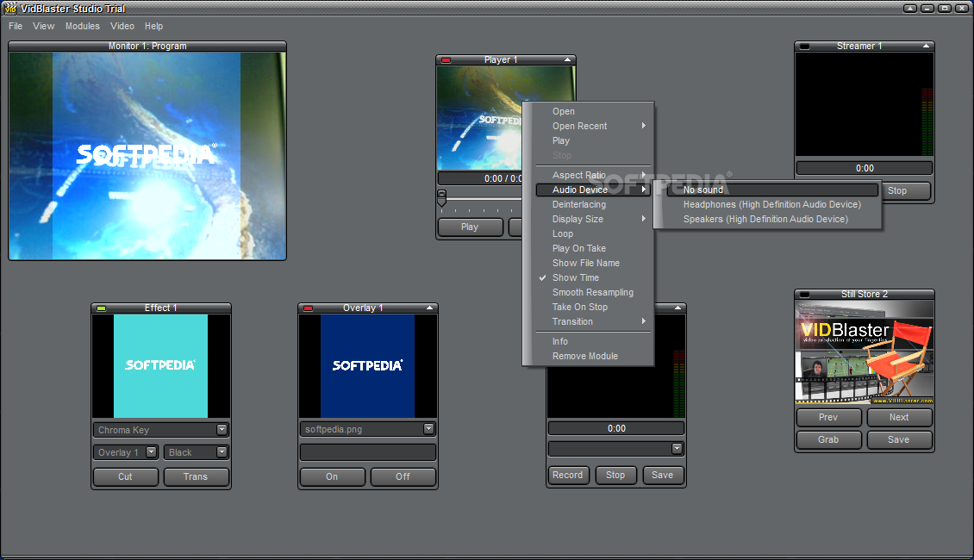
Task: Open the Overlay 1 source dropdown in Effect 1
Action: tap(151, 452)
